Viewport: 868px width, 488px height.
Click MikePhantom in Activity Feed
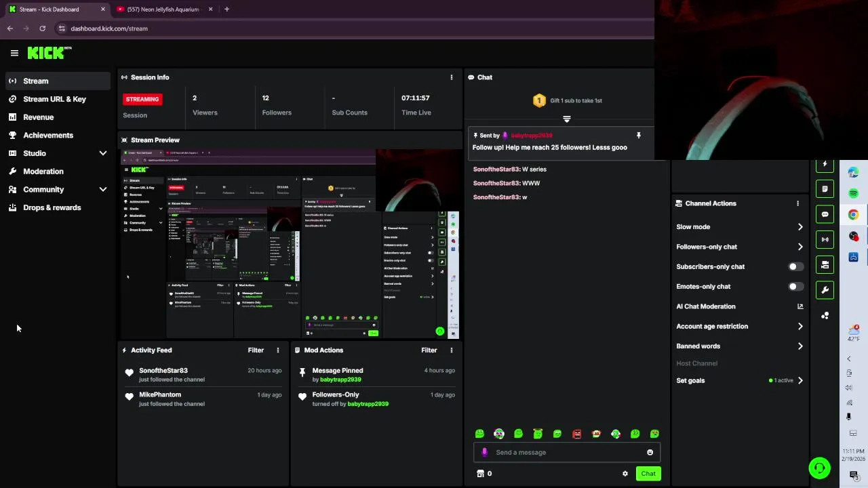(x=160, y=394)
